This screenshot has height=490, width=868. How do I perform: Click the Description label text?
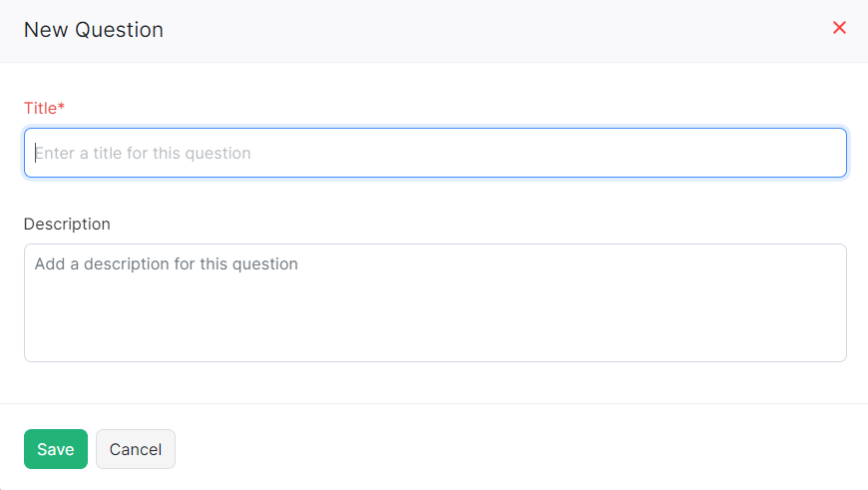tap(67, 224)
